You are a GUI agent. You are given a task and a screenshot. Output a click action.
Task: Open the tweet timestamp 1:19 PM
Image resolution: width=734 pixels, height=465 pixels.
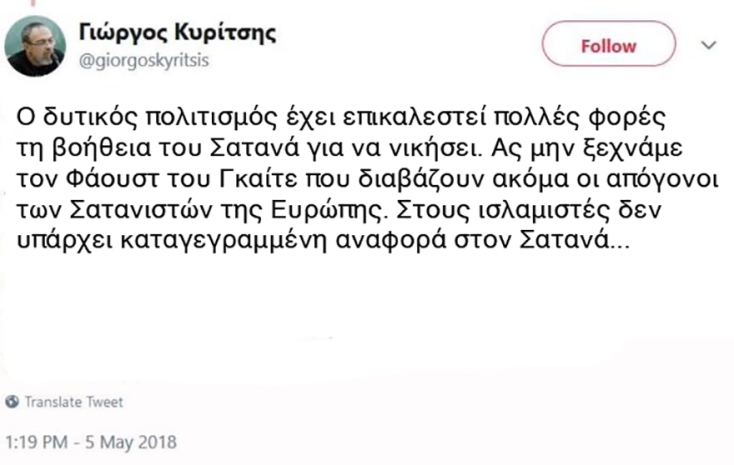[35, 440]
